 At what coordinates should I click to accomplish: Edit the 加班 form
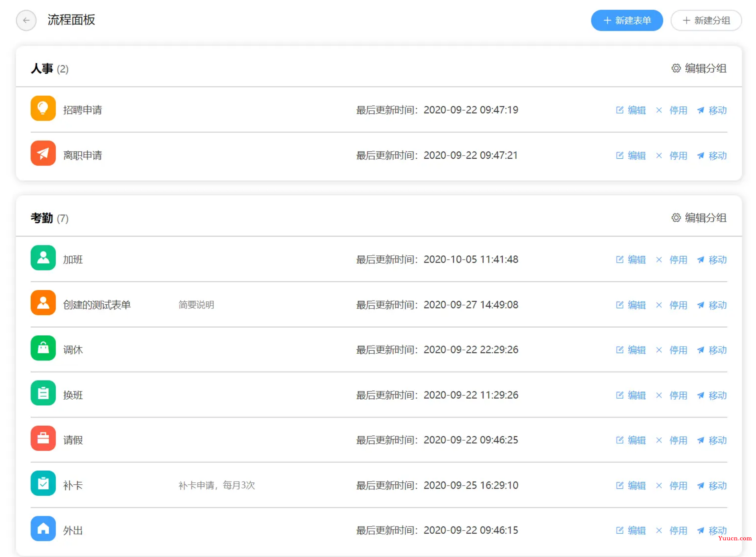631,259
